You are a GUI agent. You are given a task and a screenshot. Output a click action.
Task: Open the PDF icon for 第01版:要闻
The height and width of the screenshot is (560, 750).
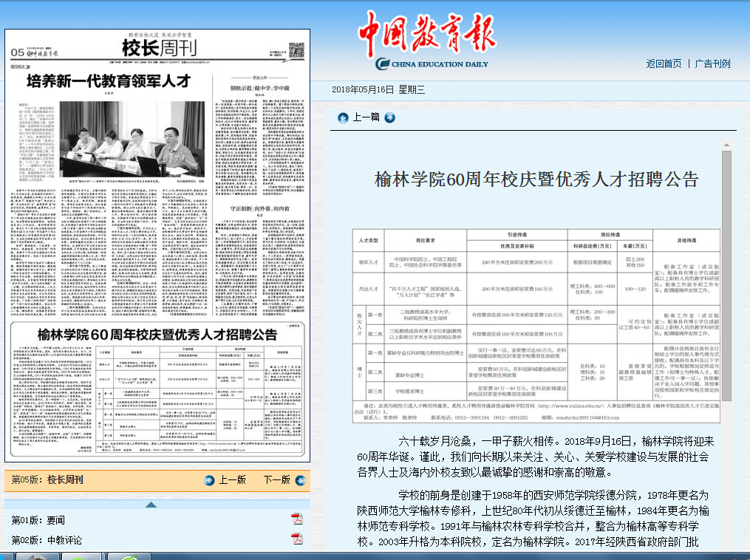(297, 519)
